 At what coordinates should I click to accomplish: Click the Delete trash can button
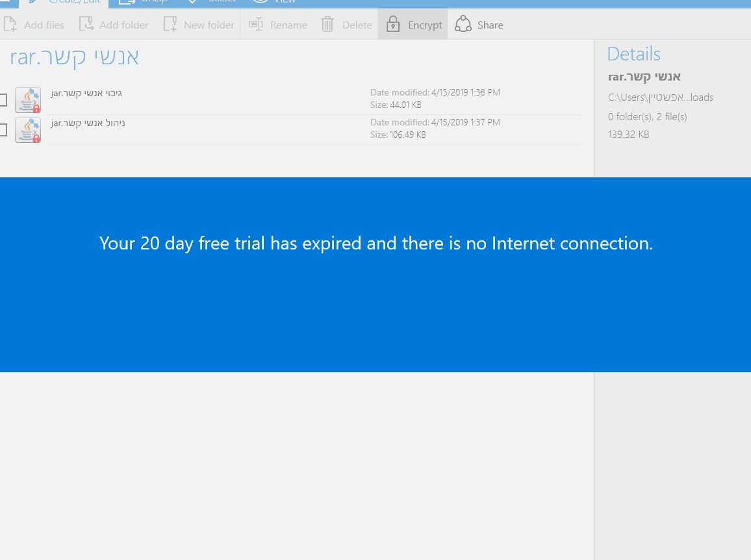346,25
